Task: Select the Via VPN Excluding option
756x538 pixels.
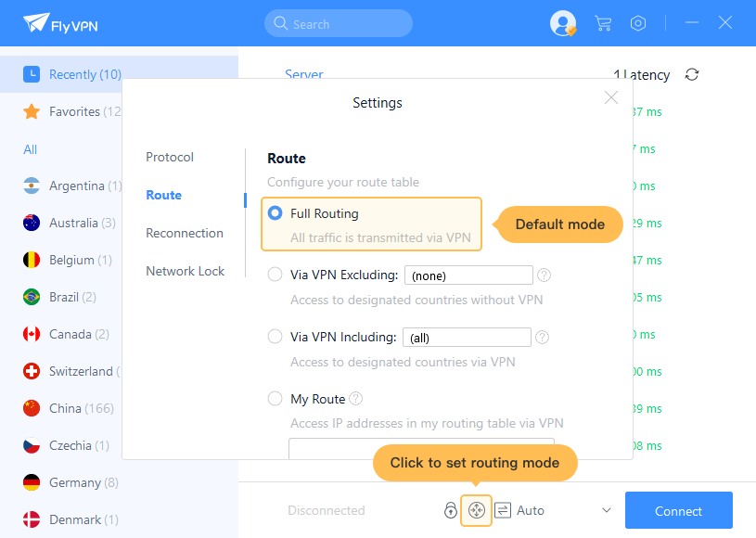Action: point(275,275)
